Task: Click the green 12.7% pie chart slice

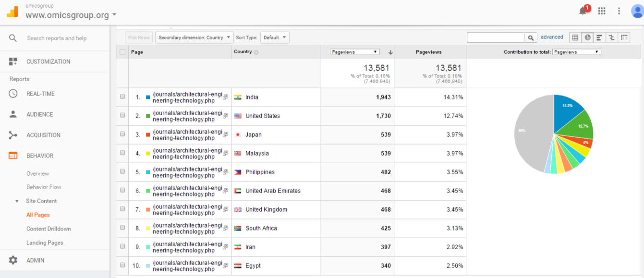Action: 579,126
